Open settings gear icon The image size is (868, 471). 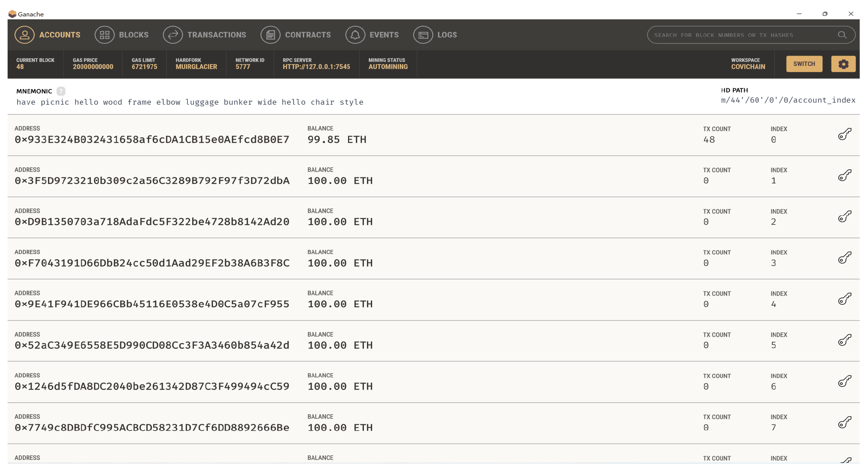click(x=843, y=64)
